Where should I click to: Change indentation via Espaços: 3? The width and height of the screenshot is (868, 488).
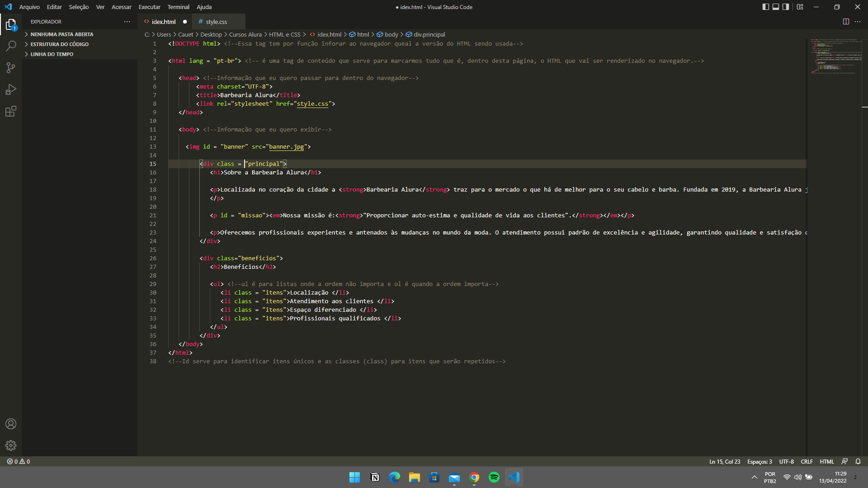tap(759, 461)
